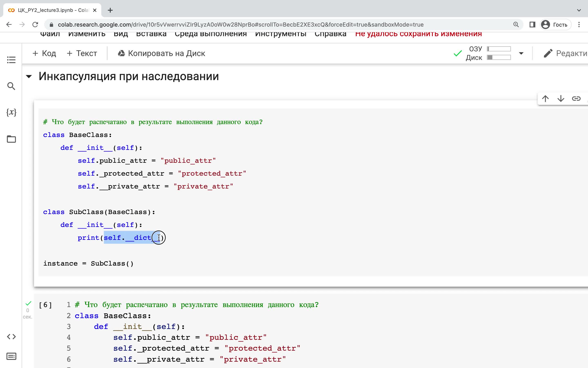
Task: Open a new browser tab
Action: [x=110, y=10]
